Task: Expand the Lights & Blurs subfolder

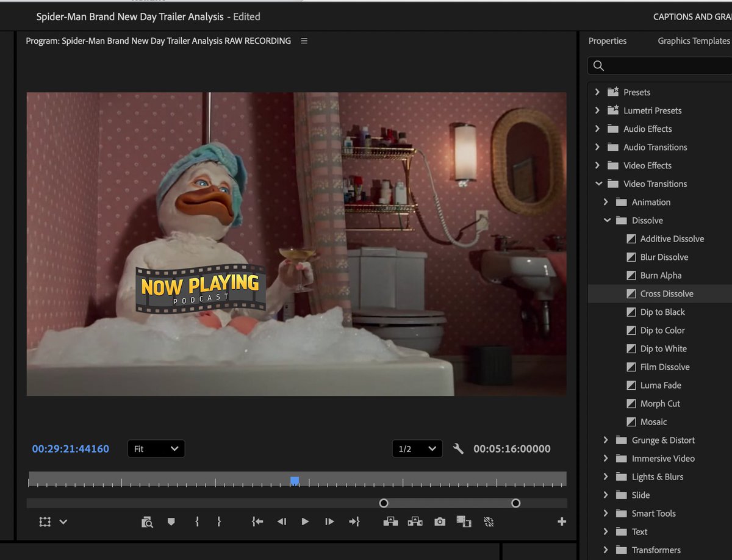Action: [606, 476]
